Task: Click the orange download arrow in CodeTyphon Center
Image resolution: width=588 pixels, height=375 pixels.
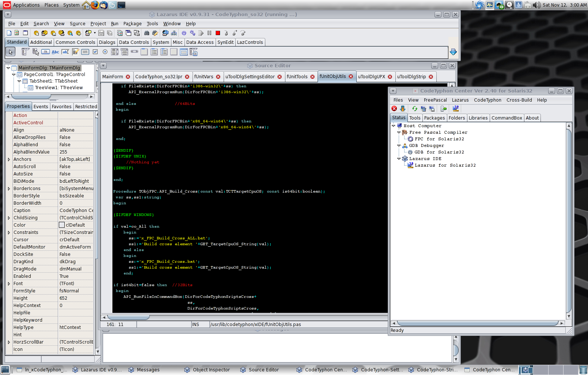Action: 402,109
